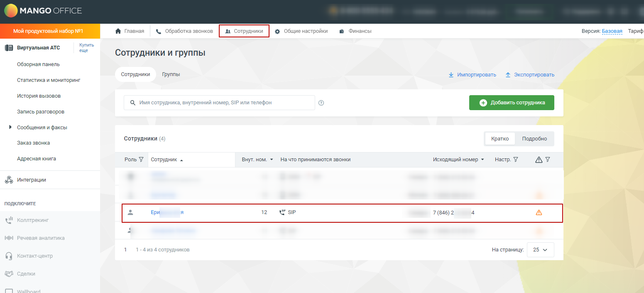Image resolution: width=644 pixels, height=293 pixels.
Task: Click Импортировать link
Action: pyautogui.click(x=472, y=75)
